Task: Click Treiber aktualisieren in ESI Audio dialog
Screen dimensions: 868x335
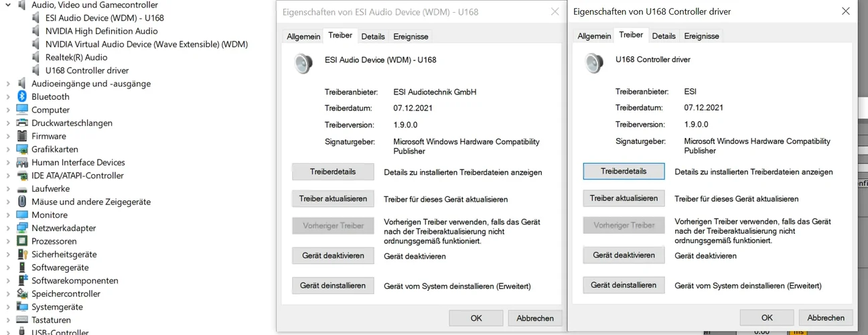Action: coord(333,199)
